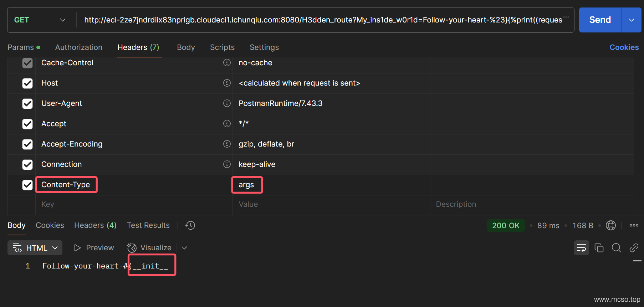The width and height of the screenshot is (644, 307).
Task: Click the Visualize button
Action: pyautogui.click(x=149, y=248)
